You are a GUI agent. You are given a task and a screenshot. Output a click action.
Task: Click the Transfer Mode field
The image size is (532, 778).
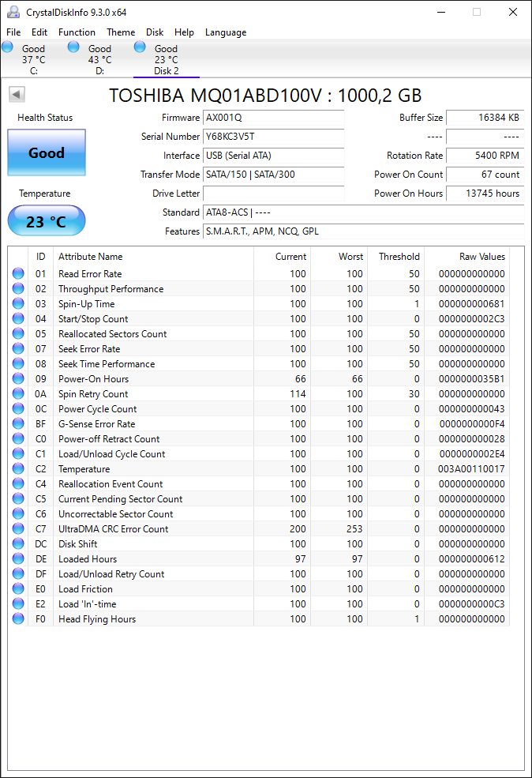pyautogui.click(x=274, y=174)
